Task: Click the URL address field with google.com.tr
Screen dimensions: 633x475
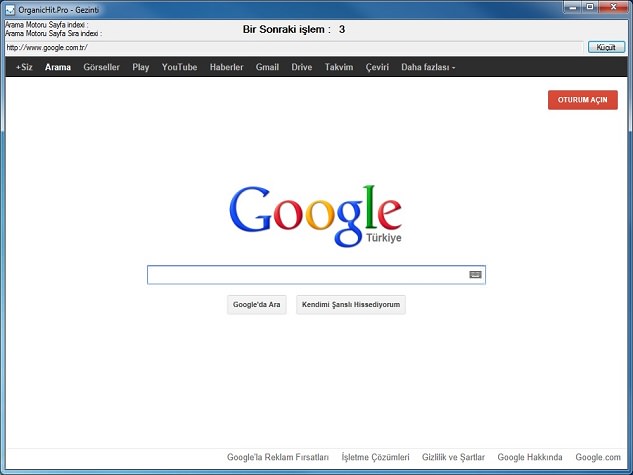Action: pos(294,48)
